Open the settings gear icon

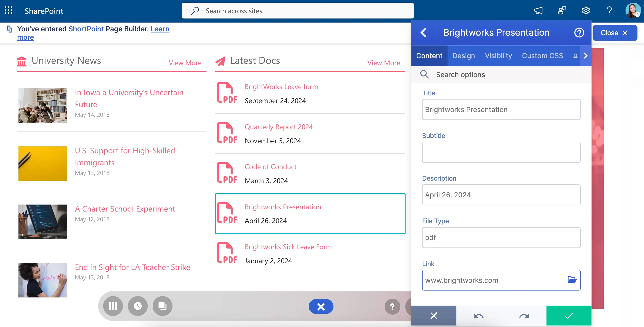pos(585,11)
